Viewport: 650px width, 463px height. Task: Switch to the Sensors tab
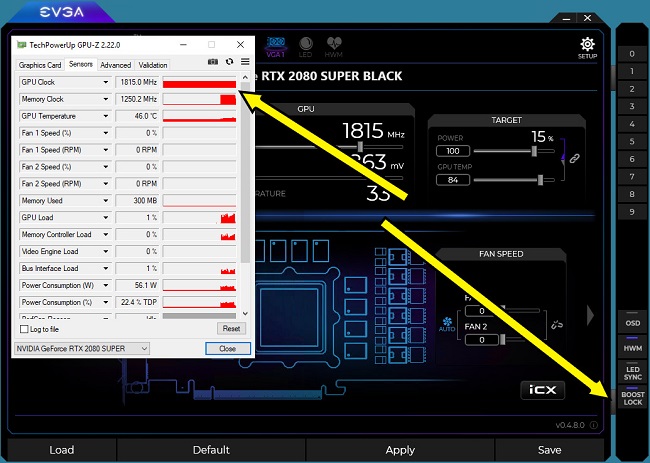pos(81,64)
